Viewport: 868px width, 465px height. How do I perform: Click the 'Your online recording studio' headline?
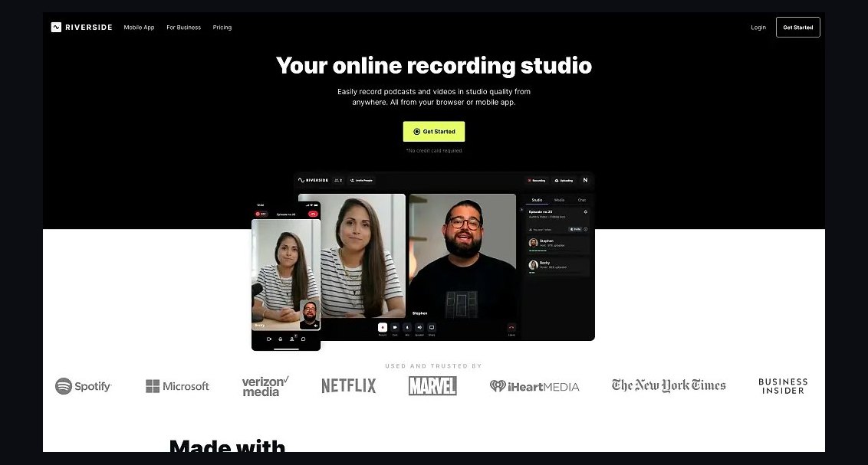tap(434, 66)
